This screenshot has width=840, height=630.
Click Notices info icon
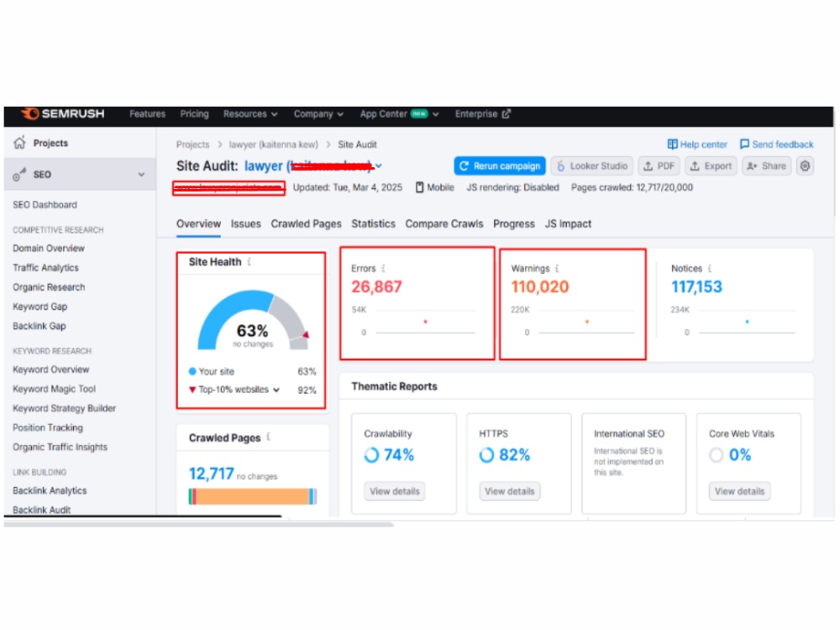tap(710, 268)
